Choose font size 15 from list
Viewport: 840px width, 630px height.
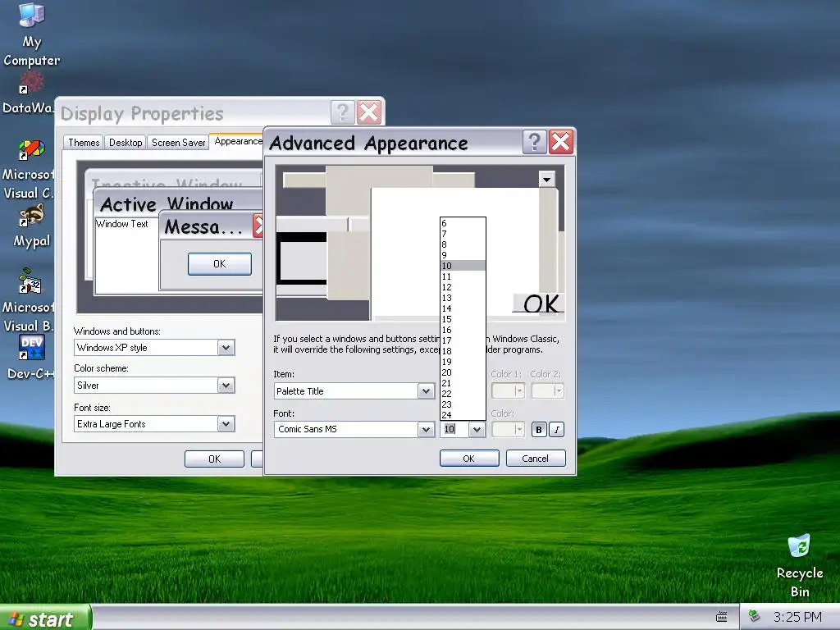[x=463, y=319]
